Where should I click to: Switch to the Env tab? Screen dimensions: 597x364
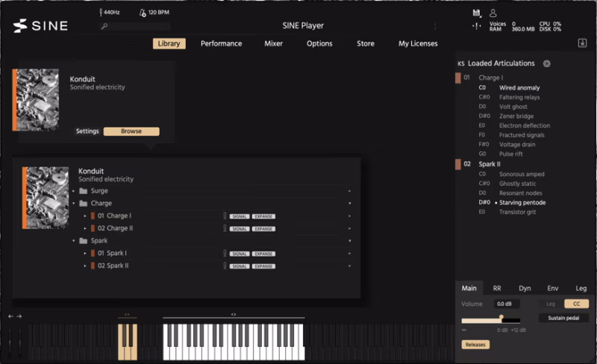pyautogui.click(x=553, y=288)
